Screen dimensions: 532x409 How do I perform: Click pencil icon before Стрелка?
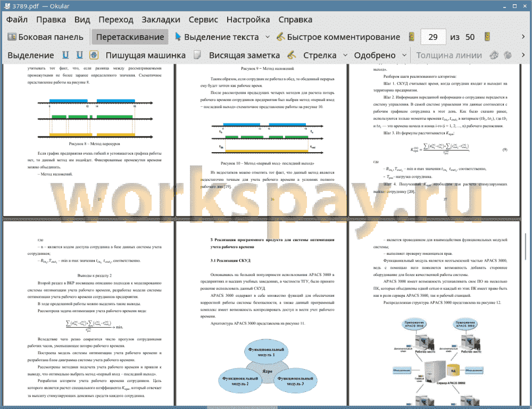292,55
